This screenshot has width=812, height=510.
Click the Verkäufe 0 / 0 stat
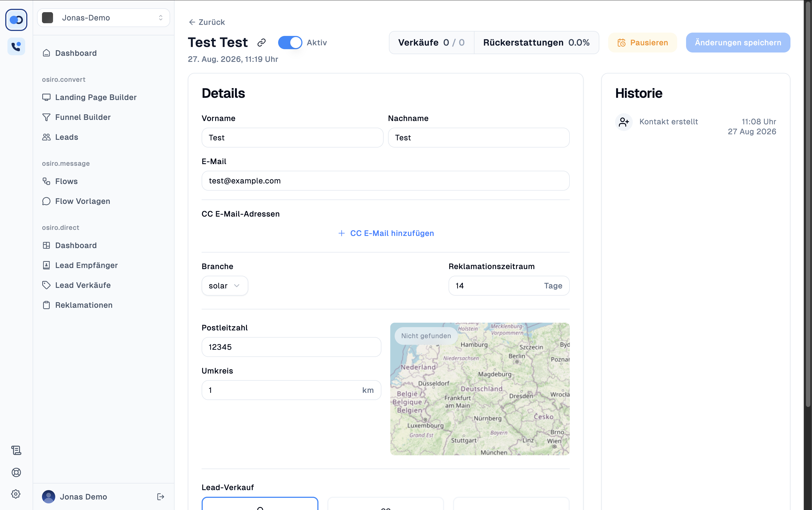(431, 43)
